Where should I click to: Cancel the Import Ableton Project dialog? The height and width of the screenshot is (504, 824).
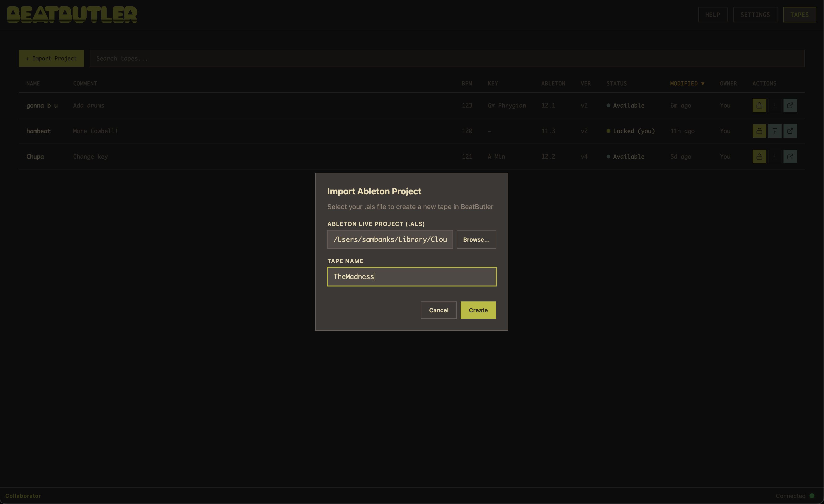pyautogui.click(x=439, y=310)
